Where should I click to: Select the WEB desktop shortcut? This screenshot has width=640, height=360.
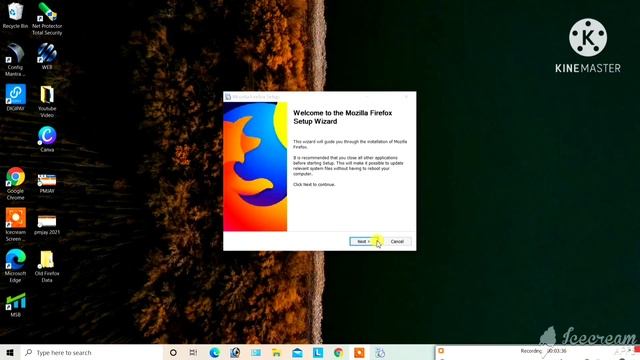click(47, 56)
